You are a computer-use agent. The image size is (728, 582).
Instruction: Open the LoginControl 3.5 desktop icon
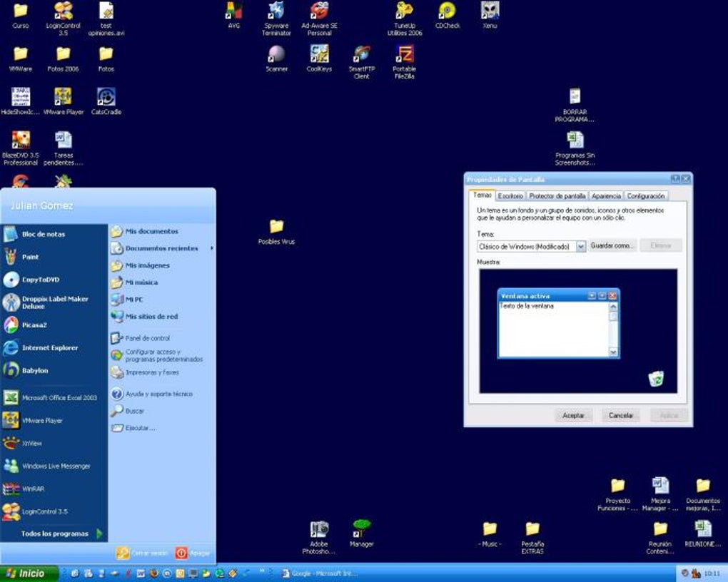[x=63, y=19]
